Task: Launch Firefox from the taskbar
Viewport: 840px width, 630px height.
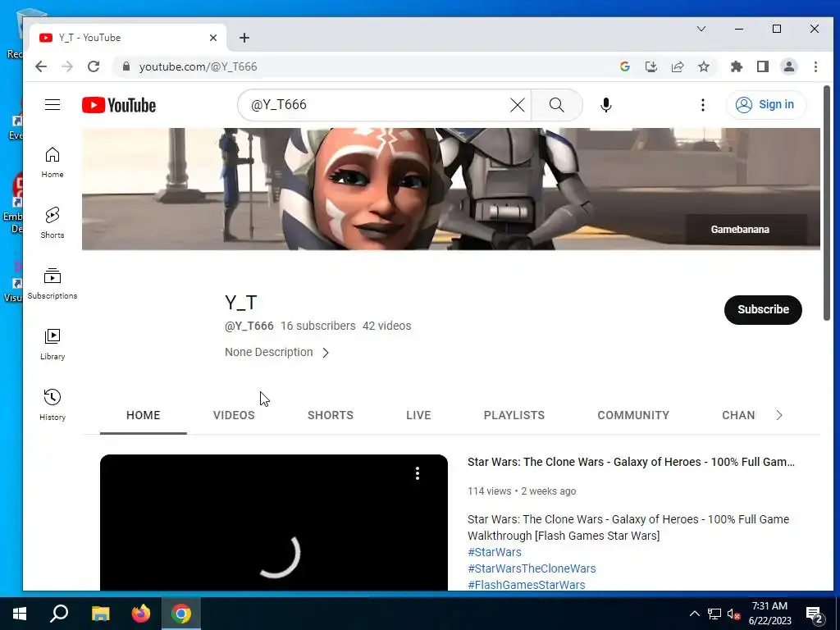Action: pyautogui.click(x=141, y=614)
